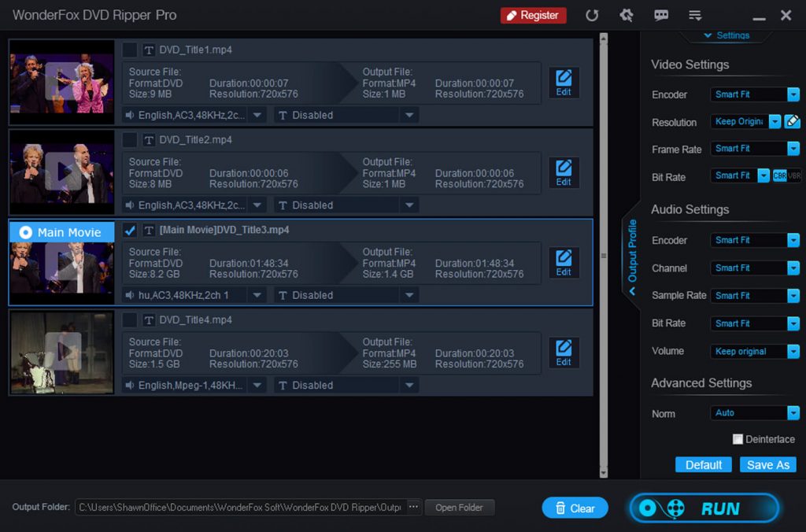Open the feedback message icon in title bar
Viewport: 806px width, 532px height.
click(x=661, y=15)
